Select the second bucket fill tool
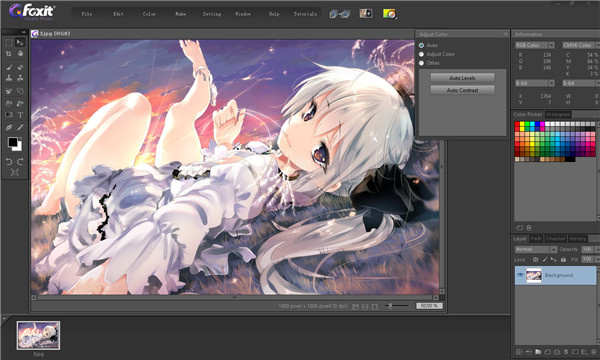The height and width of the screenshot is (360, 600). pos(20,103)
